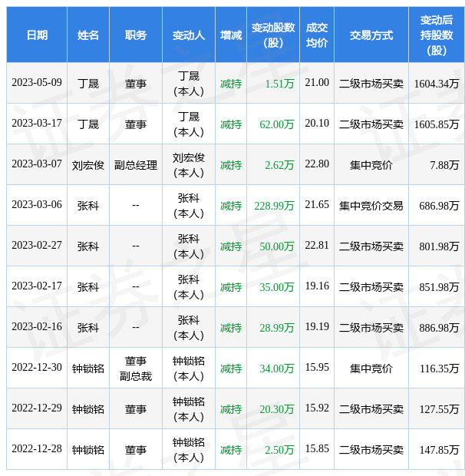465x476 pixels.
Task: Click the 变动后持股数(股) column header
Action: (437, 35)
